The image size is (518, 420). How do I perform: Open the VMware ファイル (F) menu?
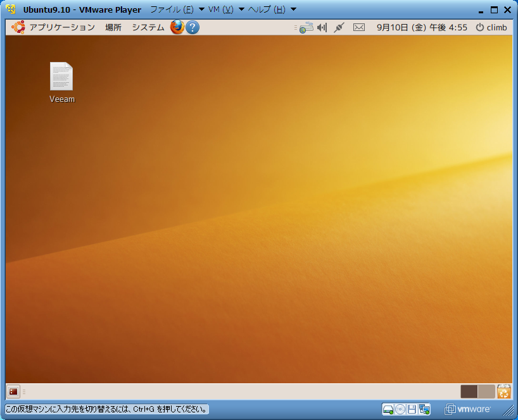(x=172, y=9)
